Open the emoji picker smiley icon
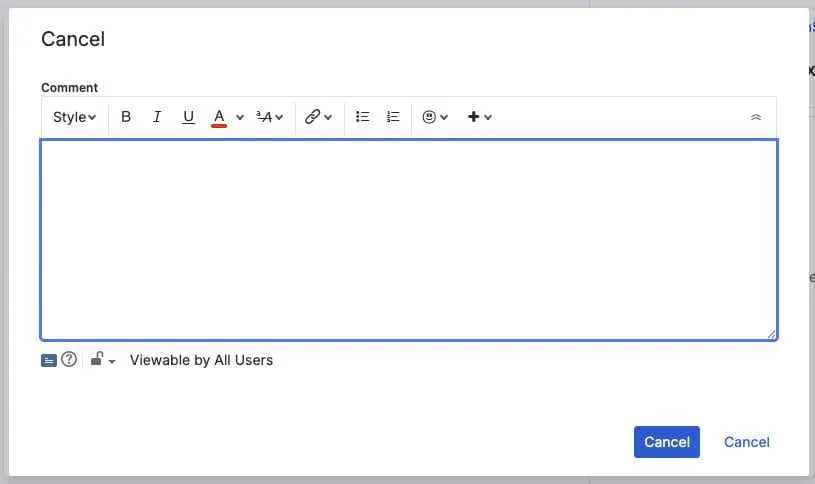Screen dimensions: 815x484 point(429,117)
